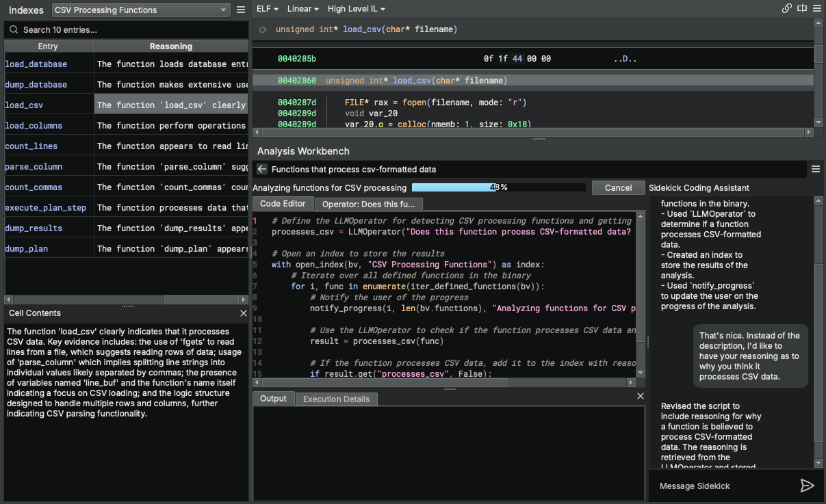The height and width of the screenshot is (504, 826).
Task: Click the reasoning cell for count_commas
Action: pos(171,187)
